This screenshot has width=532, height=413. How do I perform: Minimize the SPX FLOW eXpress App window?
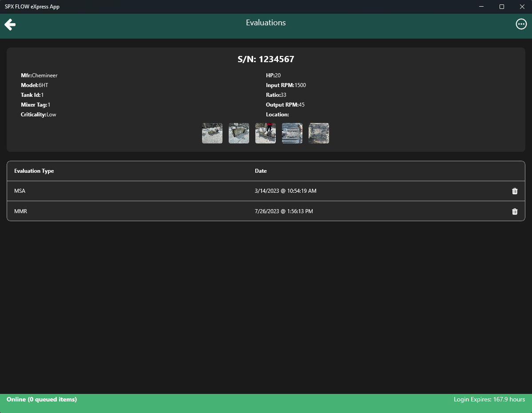tap(481, 7)
